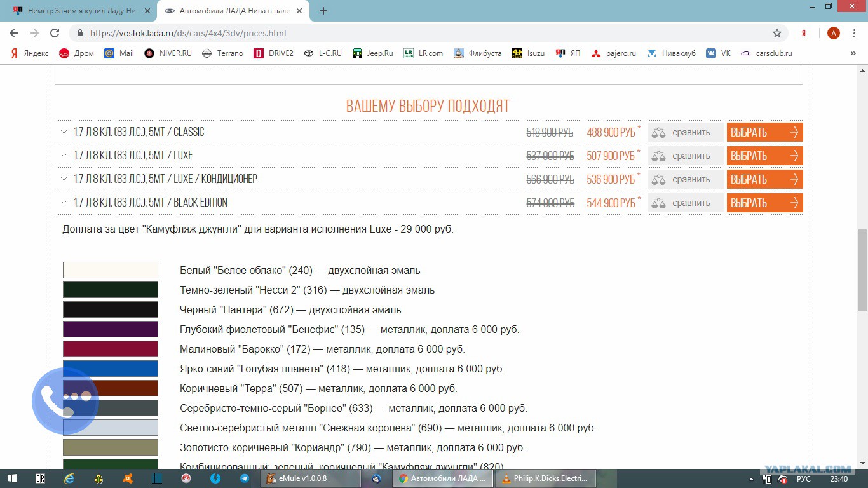Screen dimensions: 868x488
Task: Open Telegram from the taskbar
Action: pos(245,478)
